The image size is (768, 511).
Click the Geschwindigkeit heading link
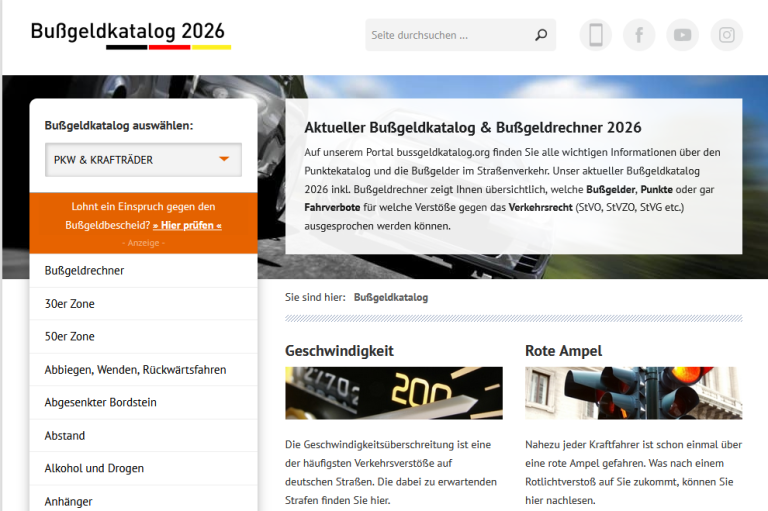[339, 351]
